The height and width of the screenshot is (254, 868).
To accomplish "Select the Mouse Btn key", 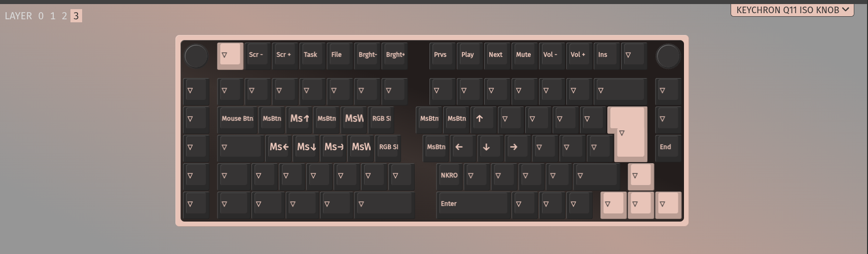I will [237, 120].
